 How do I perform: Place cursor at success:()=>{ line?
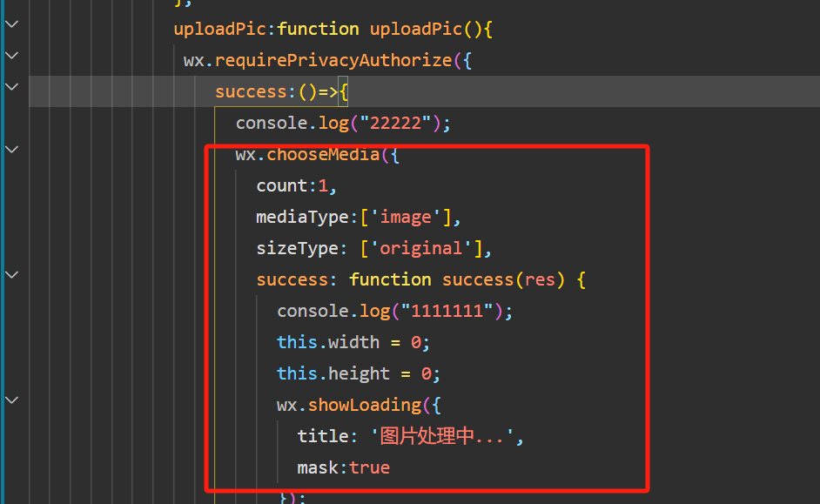(x=281, y=92)
